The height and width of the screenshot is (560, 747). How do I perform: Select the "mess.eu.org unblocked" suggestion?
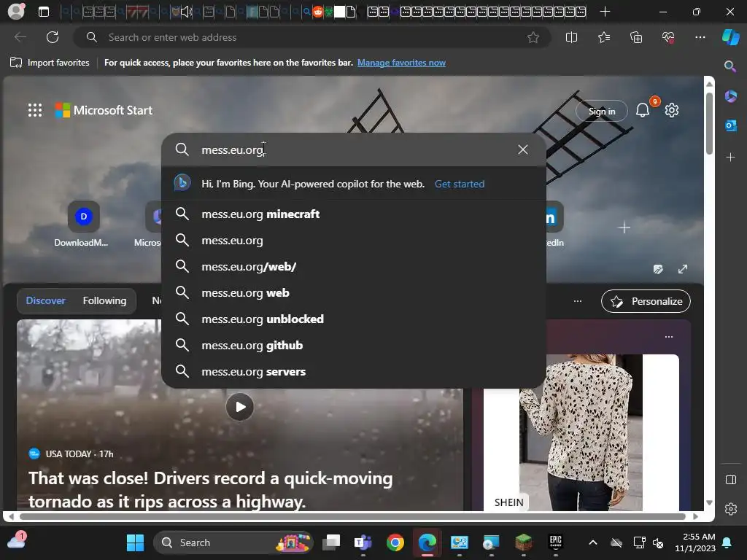click(354, 319)
